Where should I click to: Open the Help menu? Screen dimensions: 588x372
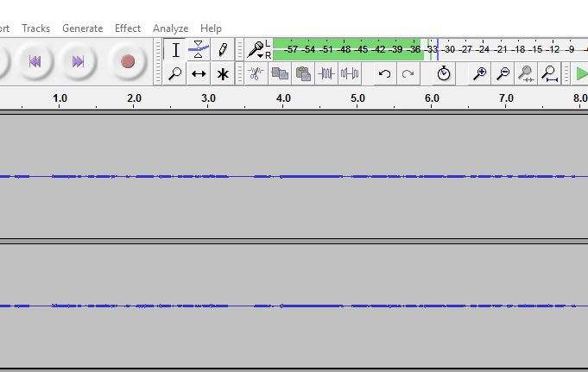click(x=211, y=28)
